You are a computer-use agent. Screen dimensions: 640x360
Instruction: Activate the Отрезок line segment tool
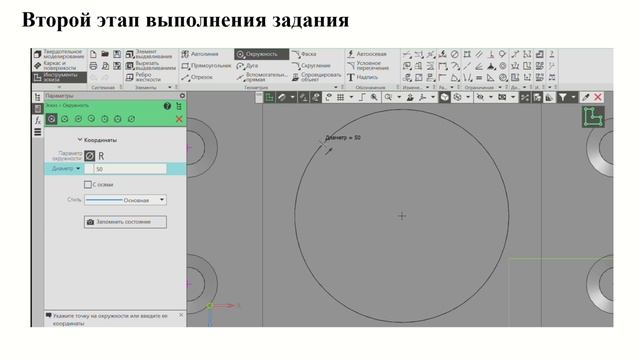pyautogui.click(x=198, y=77)
